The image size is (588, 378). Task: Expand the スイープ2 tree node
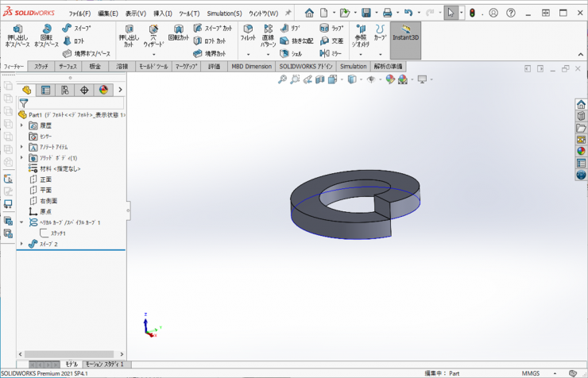pyautogui.click(x=22, y=244)
